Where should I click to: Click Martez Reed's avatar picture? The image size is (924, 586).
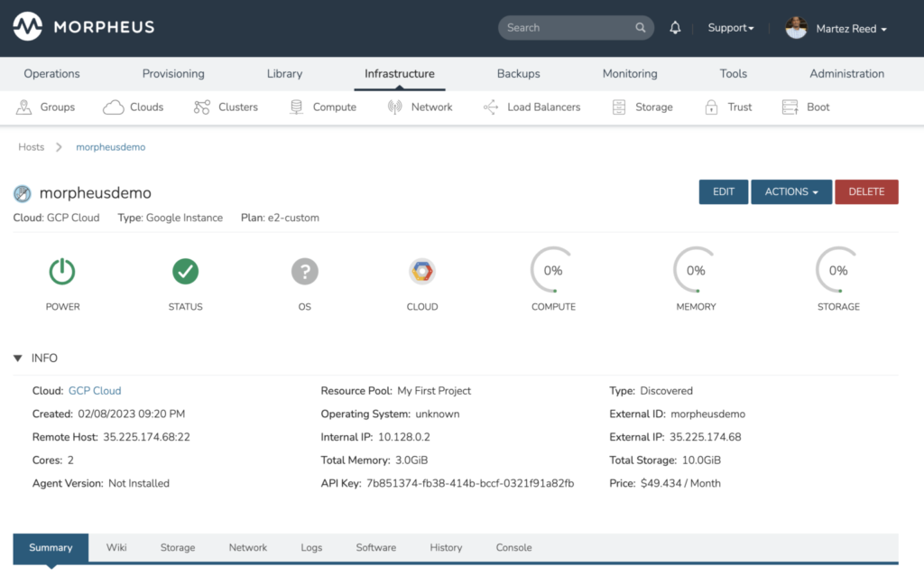[796, 28]
